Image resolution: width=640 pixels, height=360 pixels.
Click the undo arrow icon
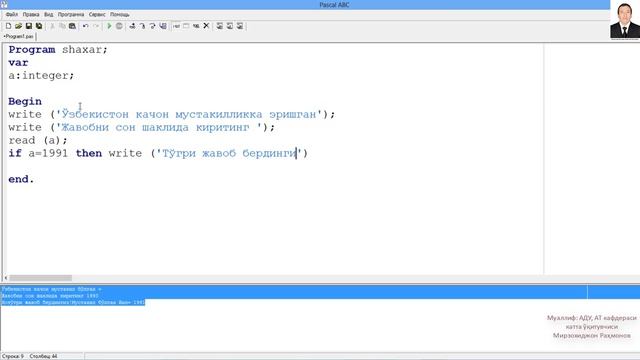(86, 26)
